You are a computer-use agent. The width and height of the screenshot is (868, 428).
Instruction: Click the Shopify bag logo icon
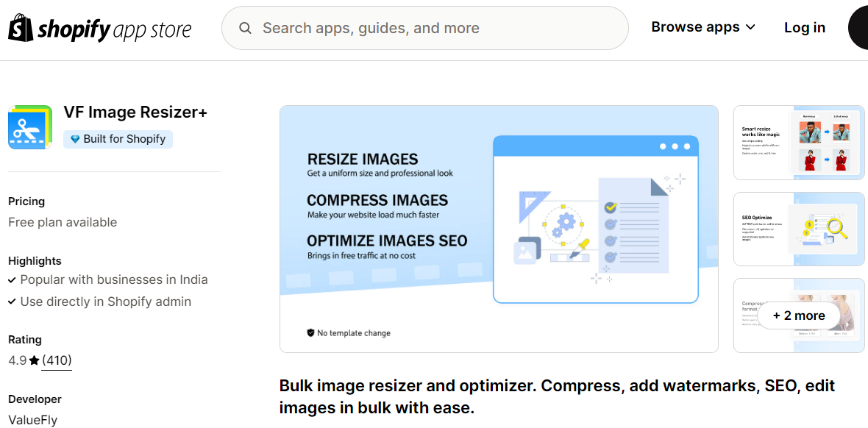point(21,28)
